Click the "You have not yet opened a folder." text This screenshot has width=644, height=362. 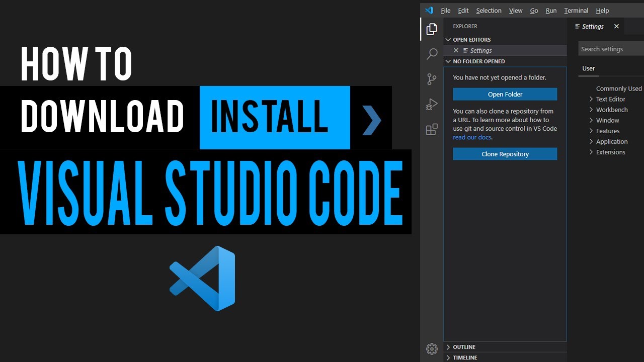point(500,77)
